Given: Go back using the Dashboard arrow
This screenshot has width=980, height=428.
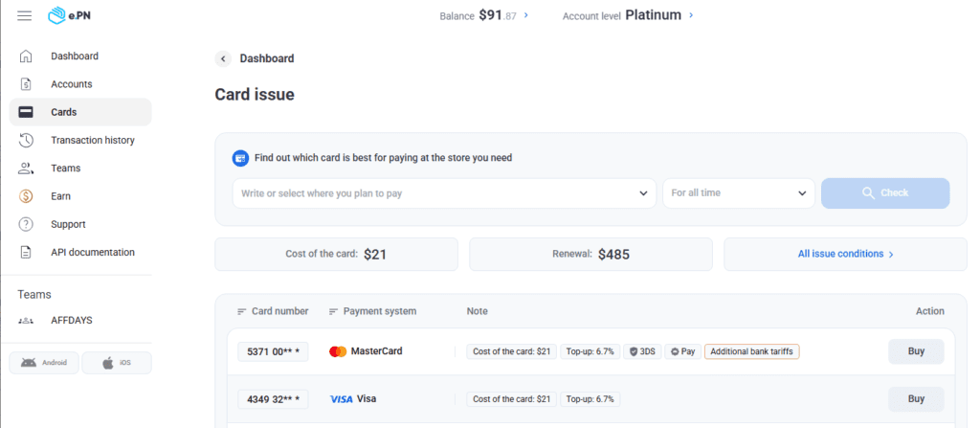Looking at the screenshot, I should tap(224, 58).
